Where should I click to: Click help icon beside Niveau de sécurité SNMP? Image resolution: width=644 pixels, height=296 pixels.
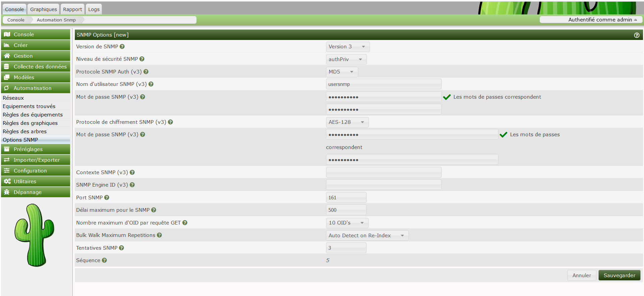click(x=142, y=59)
